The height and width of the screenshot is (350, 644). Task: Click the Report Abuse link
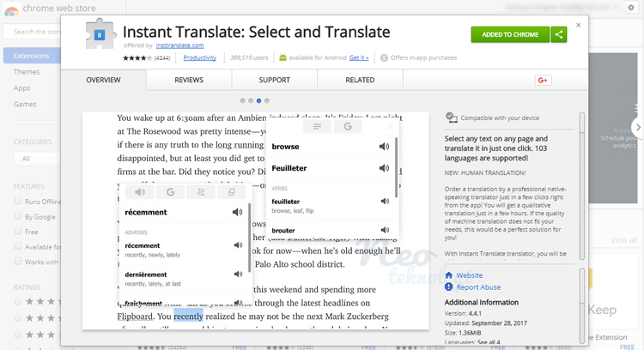pyautogui.click(x=478, y=287)
